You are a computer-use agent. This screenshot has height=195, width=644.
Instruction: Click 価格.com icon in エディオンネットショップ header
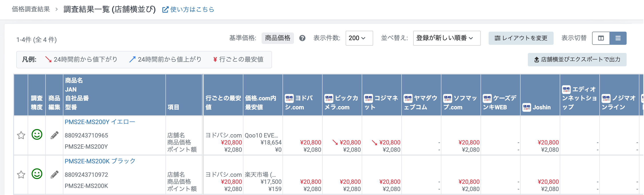tap(566, 89)
